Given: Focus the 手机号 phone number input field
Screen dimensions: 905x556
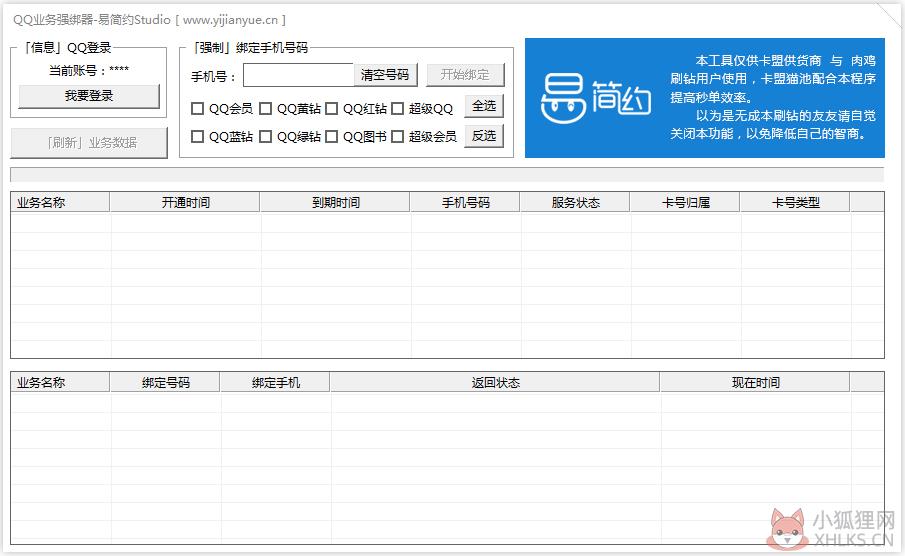Looking at the screenshot, I should 298,75.
